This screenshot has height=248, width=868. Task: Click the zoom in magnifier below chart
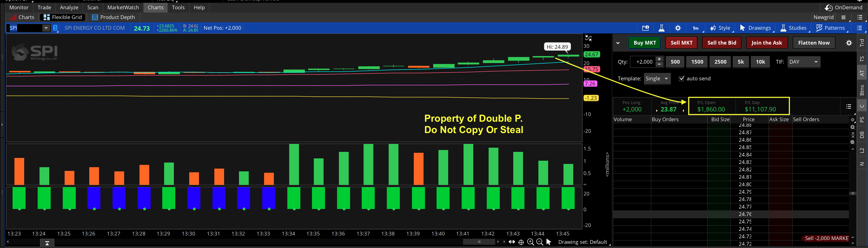(530, 242)
